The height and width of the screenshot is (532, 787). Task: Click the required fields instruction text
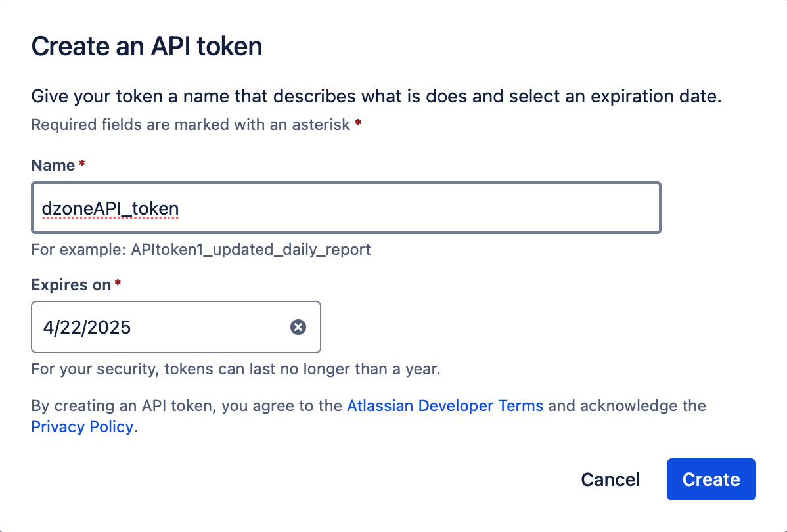click(x=191, y=124)
